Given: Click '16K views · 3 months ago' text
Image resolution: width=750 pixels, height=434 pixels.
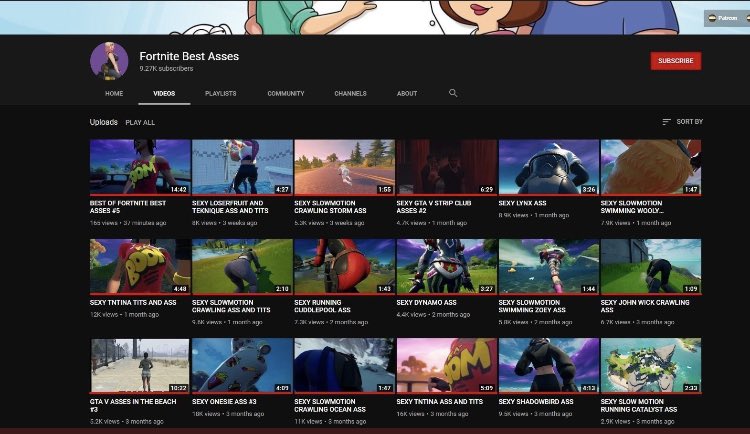Looking at the screenshot, I should point(432,414).
